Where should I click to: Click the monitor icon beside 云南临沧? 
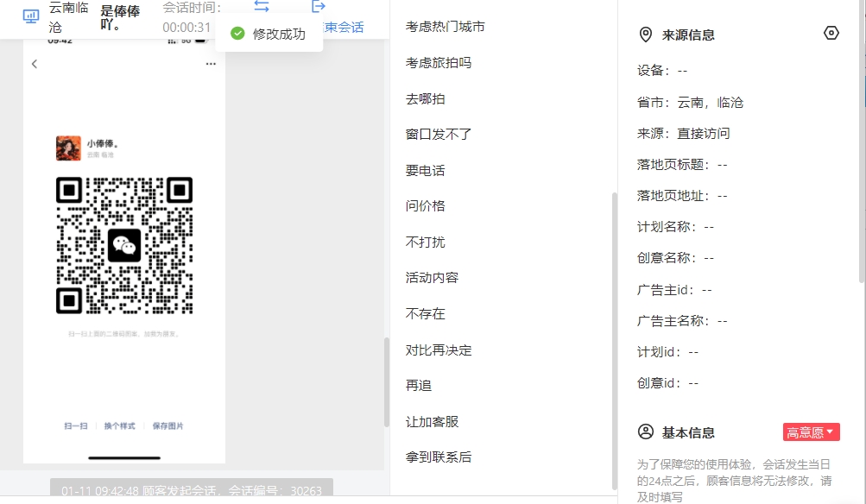[31, 16]
